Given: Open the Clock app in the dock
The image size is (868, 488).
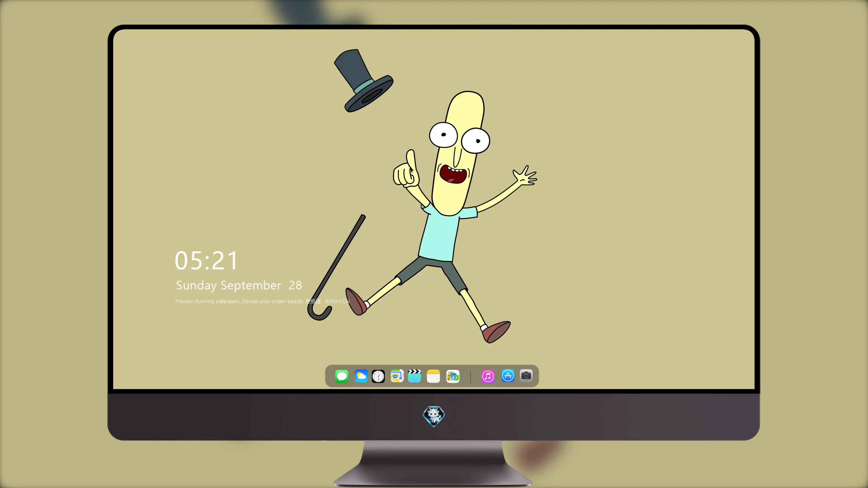Looking at the screenshot, I should tap(378, 376).
